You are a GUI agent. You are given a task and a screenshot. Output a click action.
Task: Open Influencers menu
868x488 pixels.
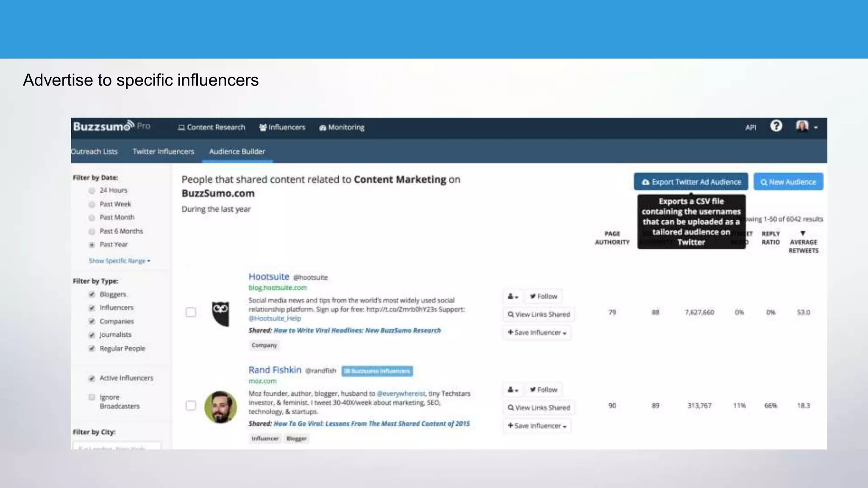coord(282,127)
